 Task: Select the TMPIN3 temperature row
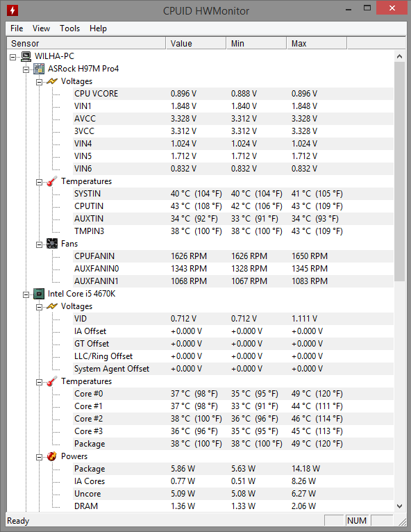pyautogui.click(x=233, y=231)
